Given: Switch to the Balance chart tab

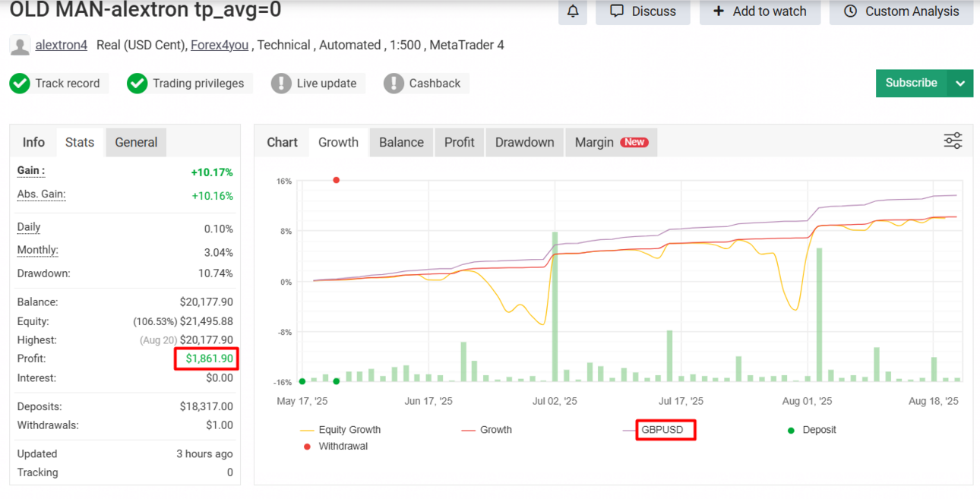Looking at the screenshot, I should (401, 142).
